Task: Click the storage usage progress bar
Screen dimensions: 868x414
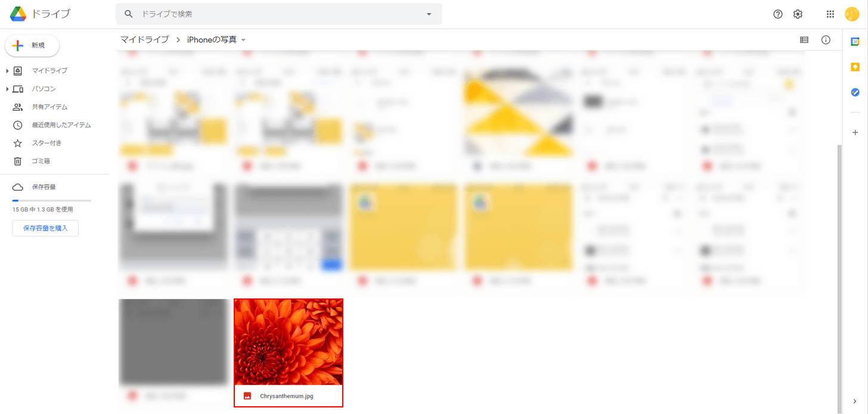Action: pyautogui.click(x=52, y=201)
